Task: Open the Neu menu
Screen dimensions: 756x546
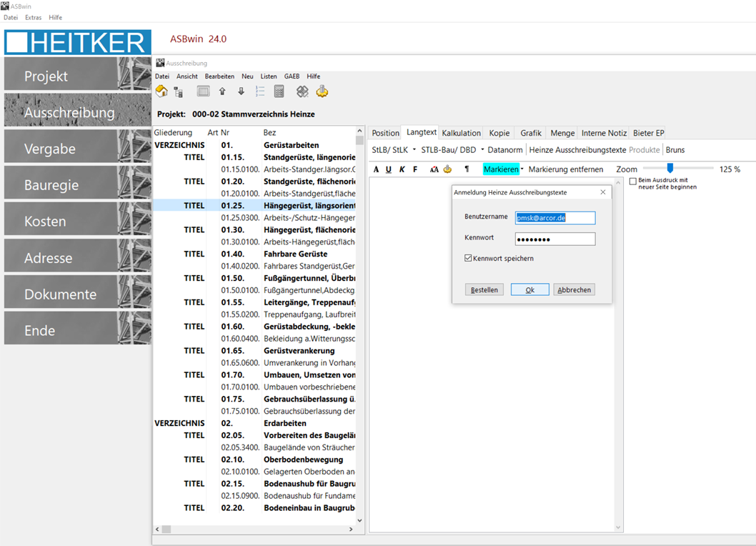Action: coord(247,76)
